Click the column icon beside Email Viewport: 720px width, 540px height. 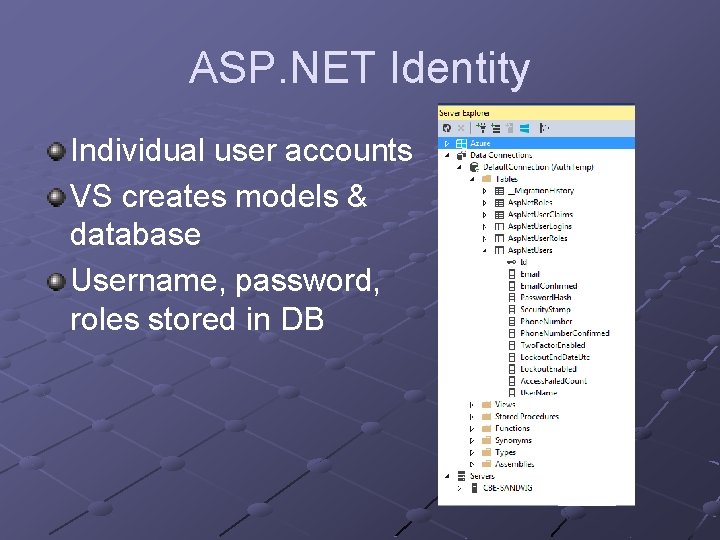[512, 274]
